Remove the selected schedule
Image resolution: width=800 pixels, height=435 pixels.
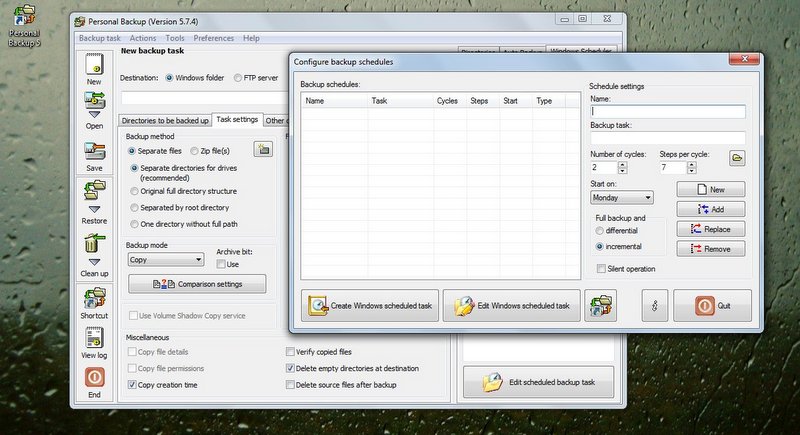(x=711, y=249)
